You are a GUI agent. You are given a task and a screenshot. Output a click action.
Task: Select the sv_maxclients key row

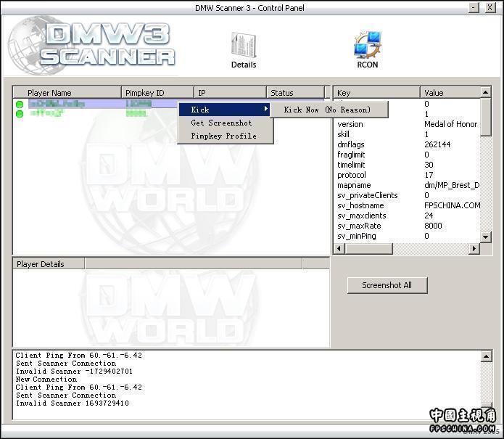[x=408, y=216]
